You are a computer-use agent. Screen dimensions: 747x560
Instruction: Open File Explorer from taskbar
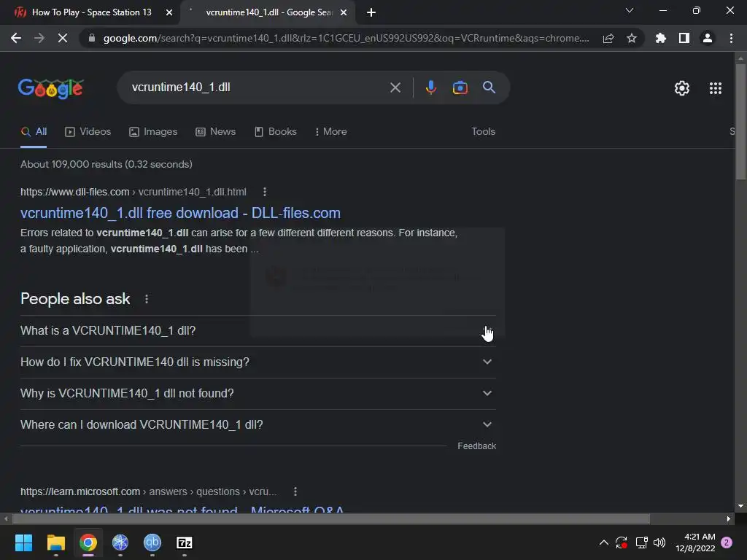tap(55, 542)
